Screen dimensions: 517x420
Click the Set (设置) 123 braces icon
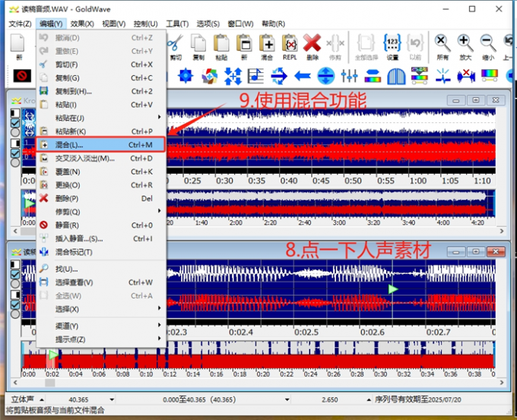pyautogui.click(x=392, y=43)
